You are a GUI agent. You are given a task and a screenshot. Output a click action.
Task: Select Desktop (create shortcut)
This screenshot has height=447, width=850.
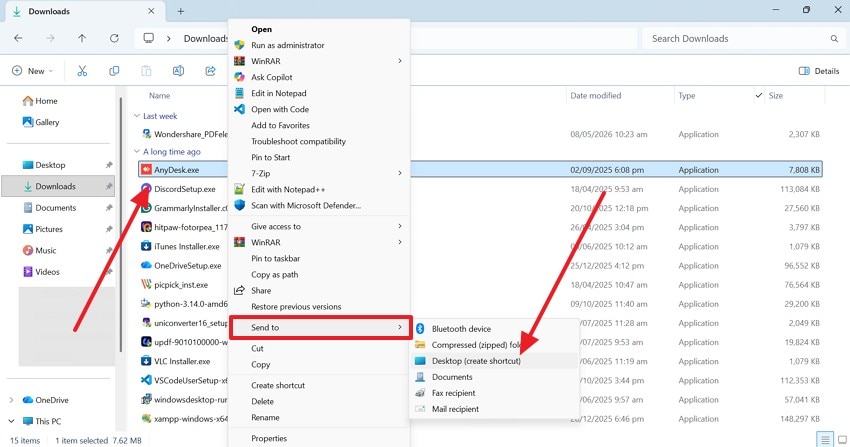click(x=494, y=361)
